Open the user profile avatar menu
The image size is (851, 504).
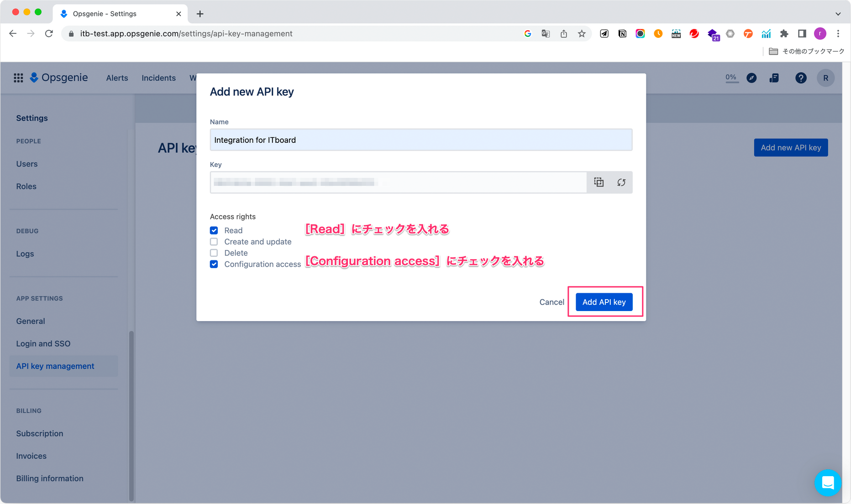pos(825,78)
